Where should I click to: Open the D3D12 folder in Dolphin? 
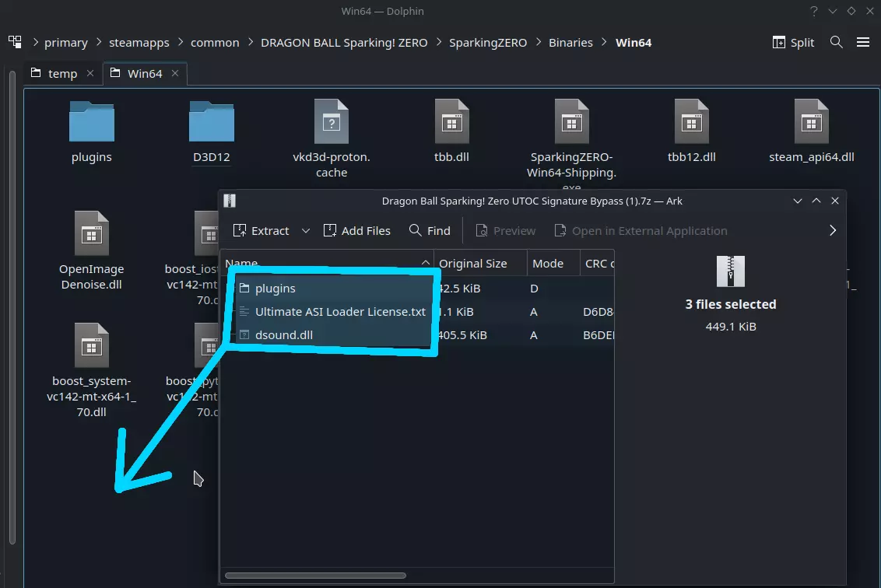211,121
